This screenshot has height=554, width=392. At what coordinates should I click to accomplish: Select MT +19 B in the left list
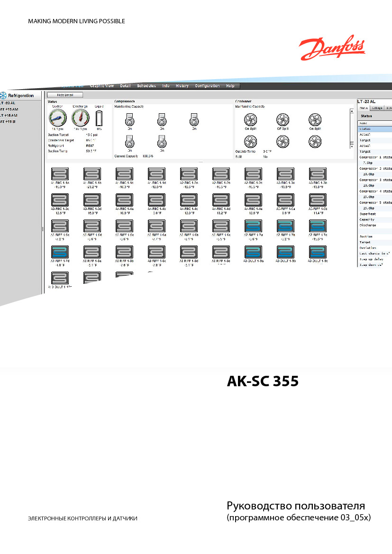click(x=8, y=121)
